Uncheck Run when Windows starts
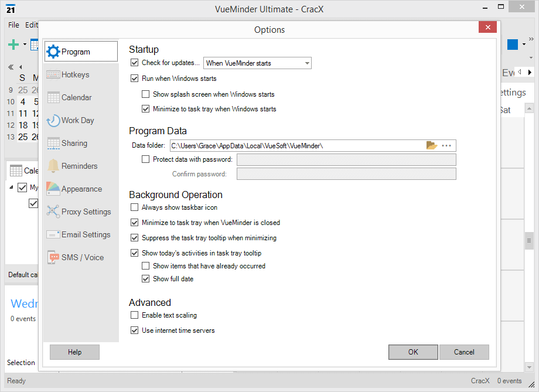The image size is (539, 392). pyautogui.click(x=134, y=79)
